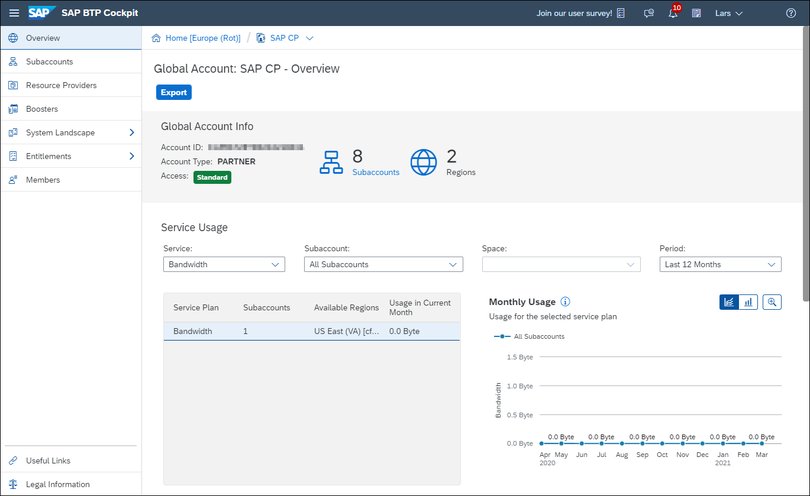Click the SAP CP global account icon
The height and width of the screenshot is (496, 810).
point(261,38)
